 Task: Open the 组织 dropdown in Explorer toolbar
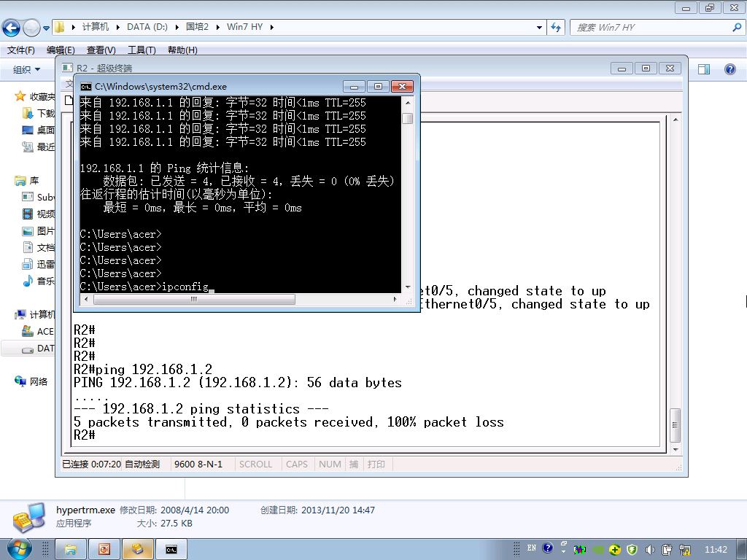(x=26, y=69)
